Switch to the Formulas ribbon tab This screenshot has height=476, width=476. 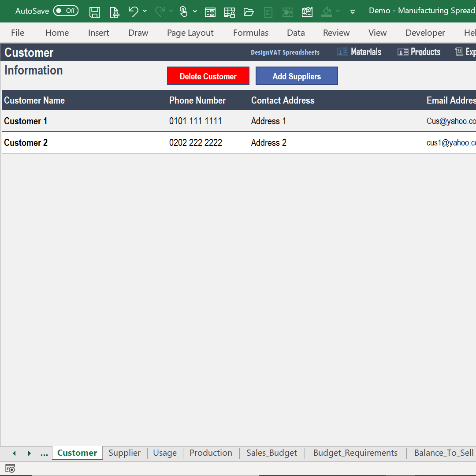pos(250,33)
